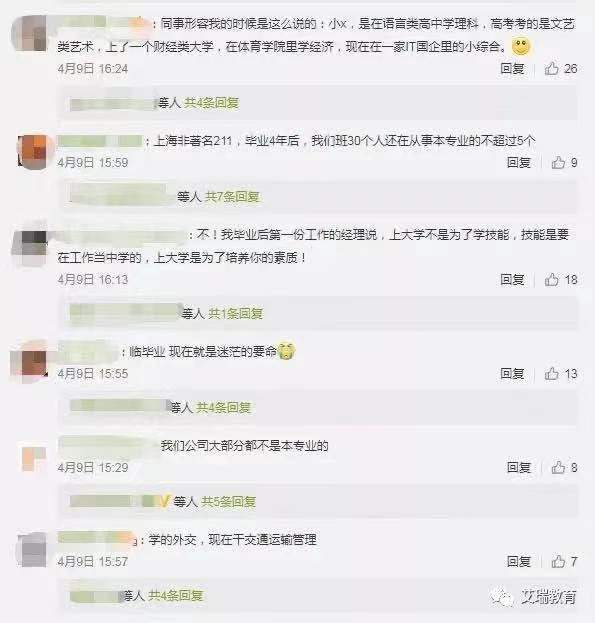Click 回复 on the 15:55 comment
Image resolution: width=595 pixels, height=623 pixels.
pos(512,373)
